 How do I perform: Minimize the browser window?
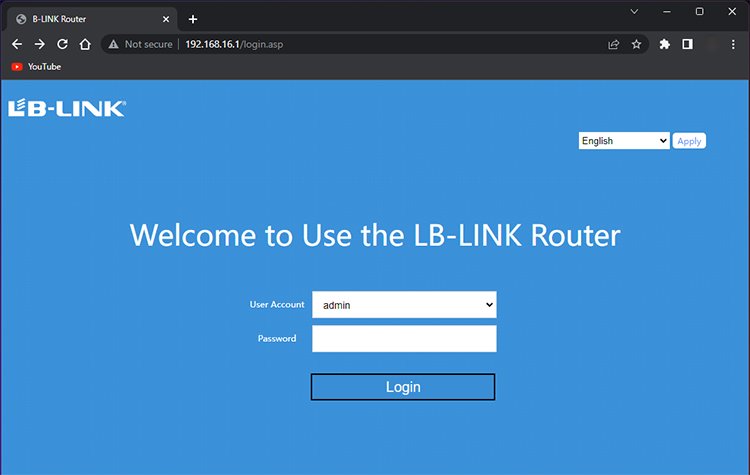click(x=667, y=11)
